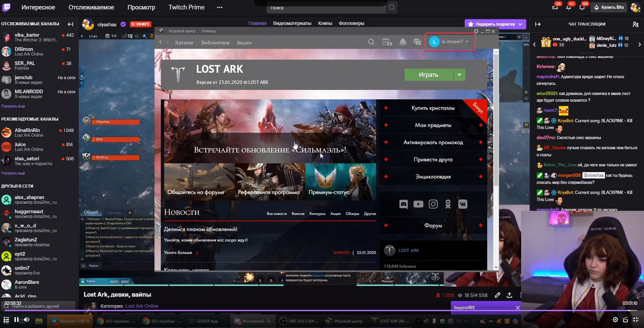Open AlinaRinRin recommended channel
The height and width of the screenshot is (328, 644).
(39, 133)
